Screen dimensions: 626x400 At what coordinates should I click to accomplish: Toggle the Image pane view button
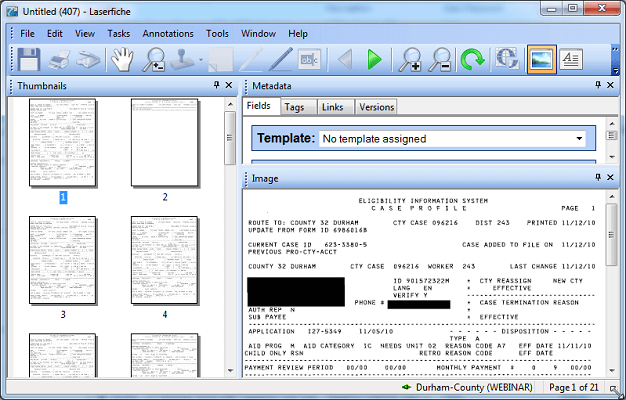point(542,59)
